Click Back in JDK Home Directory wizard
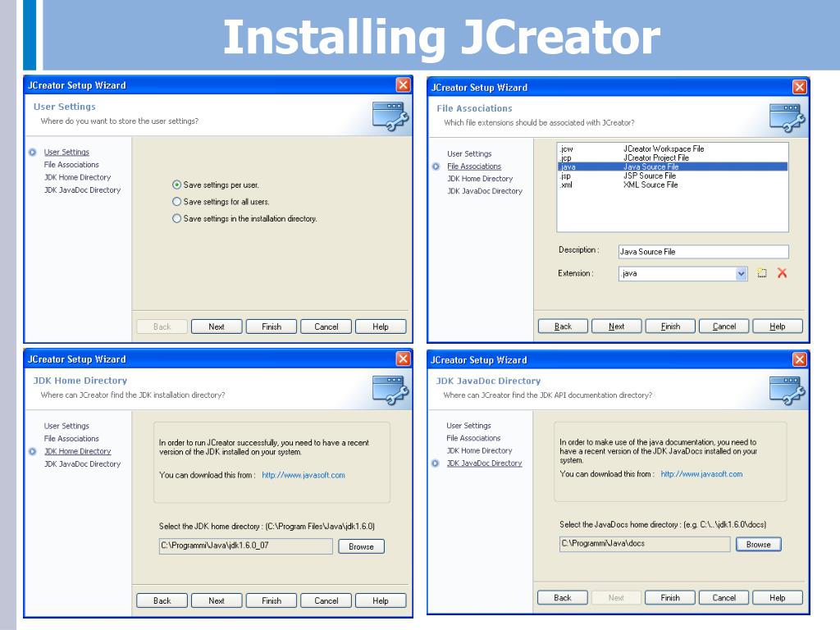 [162, 600]
